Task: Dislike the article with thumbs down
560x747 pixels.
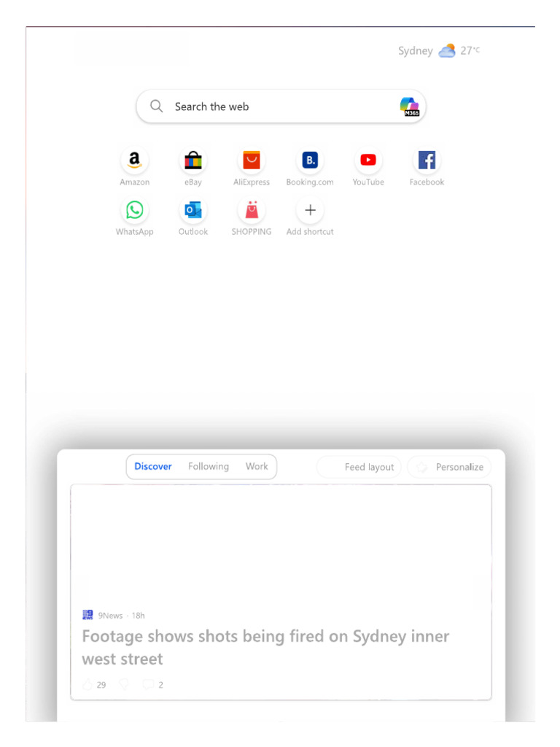Action: point(124,685)
